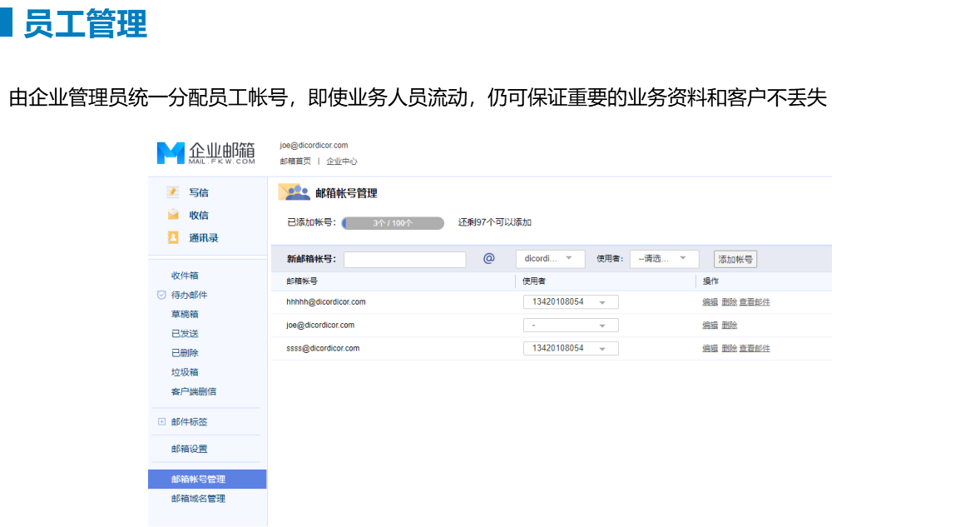Click the shield icon beside 待办邮件
980x527 pixels.
pyautogui.click(x=161, y=295)
